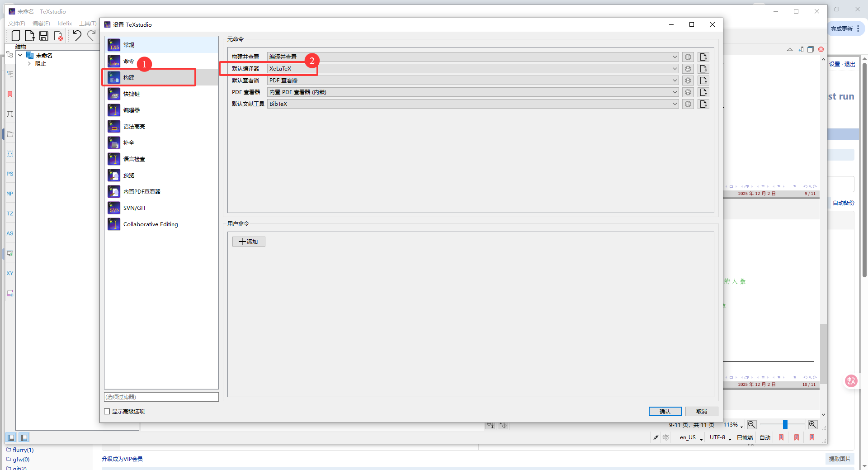This screenshot has height=470, width=868.
Task: Open 默认查看器 dropdown
Action: point(473,81)
